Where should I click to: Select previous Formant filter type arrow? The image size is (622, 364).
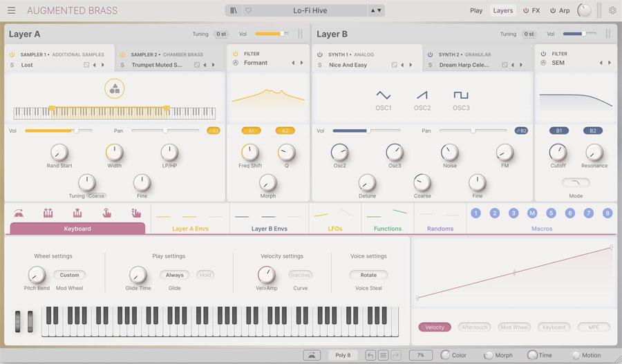coord(293,63)
